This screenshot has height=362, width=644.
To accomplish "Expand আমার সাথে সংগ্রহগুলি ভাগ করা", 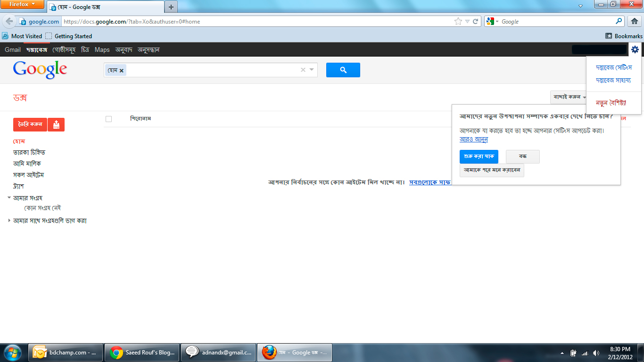I will [x=9, y=221].
